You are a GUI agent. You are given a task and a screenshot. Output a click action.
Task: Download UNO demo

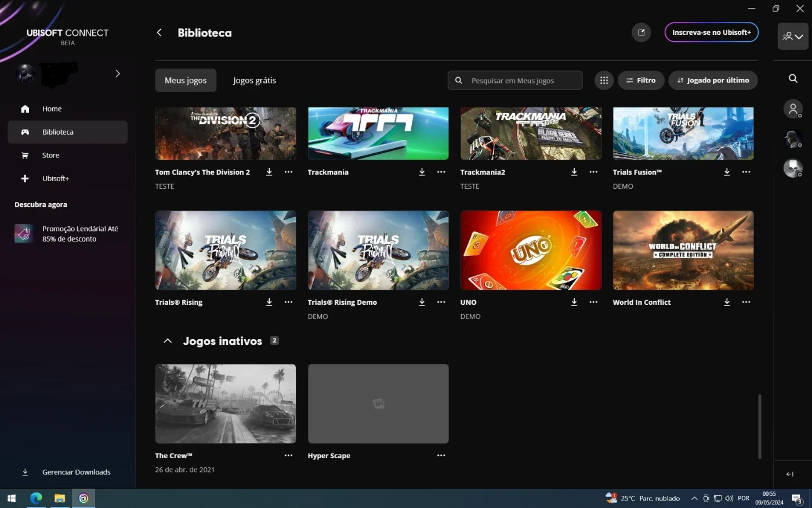(x=574, y=302)
